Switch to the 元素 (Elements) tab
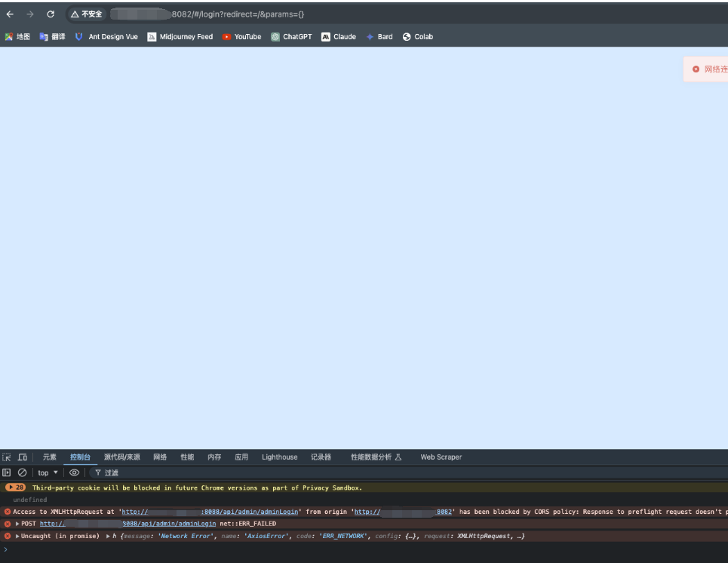728x563 pixels. pyautogui.click(x=49, y=457)
